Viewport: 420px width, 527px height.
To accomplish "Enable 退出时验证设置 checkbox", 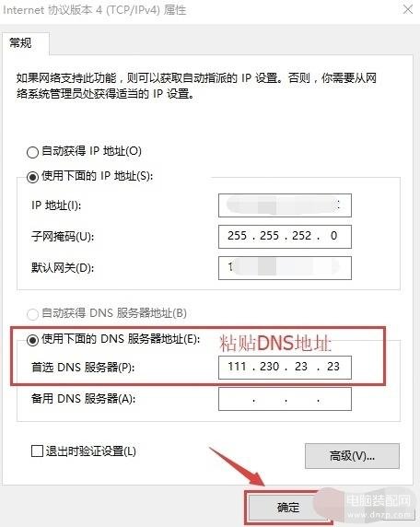I will click(x=37, y=451).
